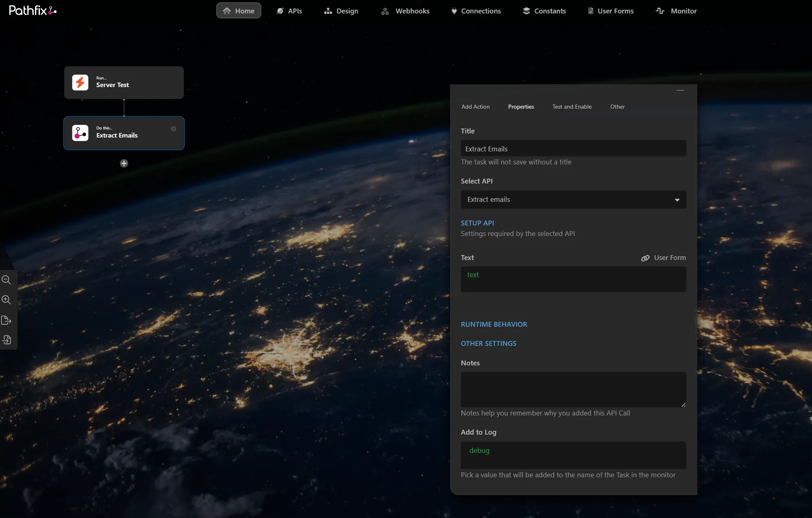Click the import workflow icon in the left sidebar

[6, 340]
